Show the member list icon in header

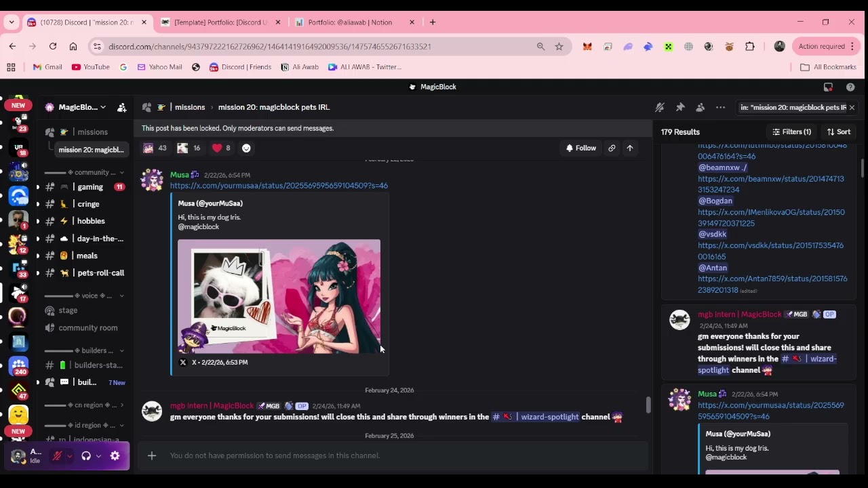(701, 107)
